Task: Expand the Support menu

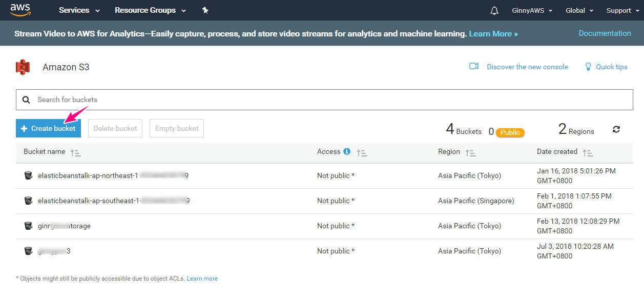Action: tap(623, 10)
